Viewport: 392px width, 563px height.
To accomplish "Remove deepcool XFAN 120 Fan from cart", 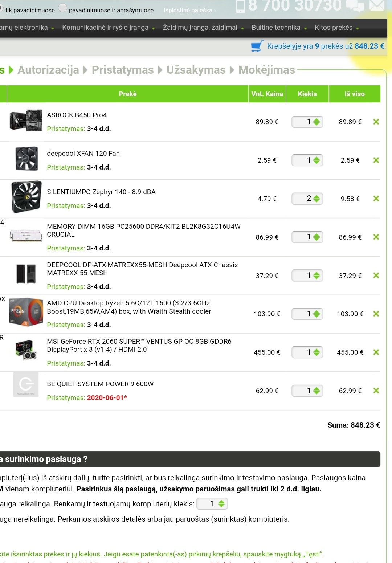I will [x=376, y=160].
